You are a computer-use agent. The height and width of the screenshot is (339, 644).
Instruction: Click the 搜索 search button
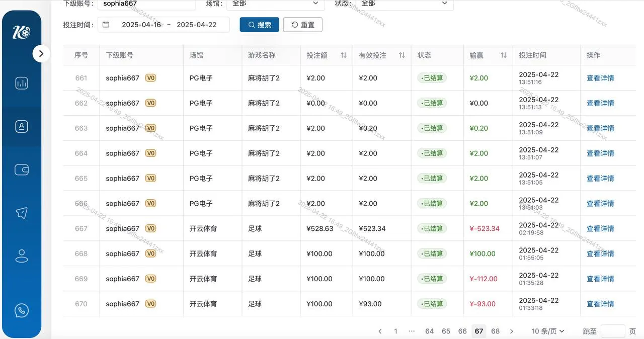[259, 24]
